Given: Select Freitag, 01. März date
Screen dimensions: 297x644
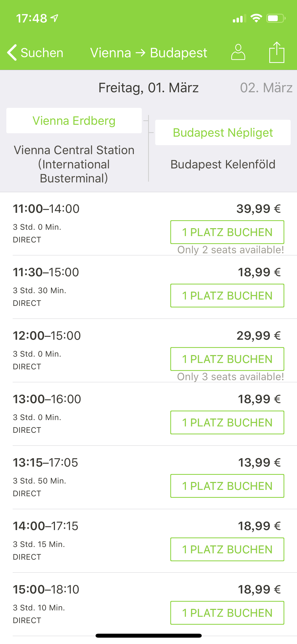Looking at the screenshot, I should pos(148,88).
